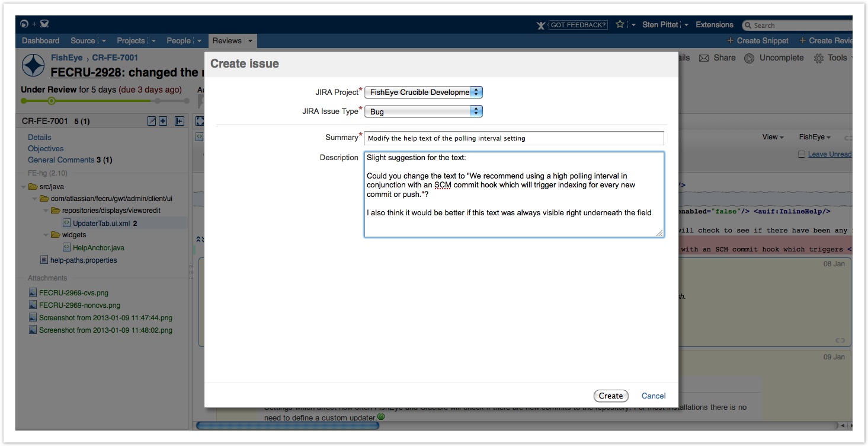The width and height of the screenshot is (868, 446).
Task: Open the favourites dropdown arrow beside star
Action: (633, 25)
